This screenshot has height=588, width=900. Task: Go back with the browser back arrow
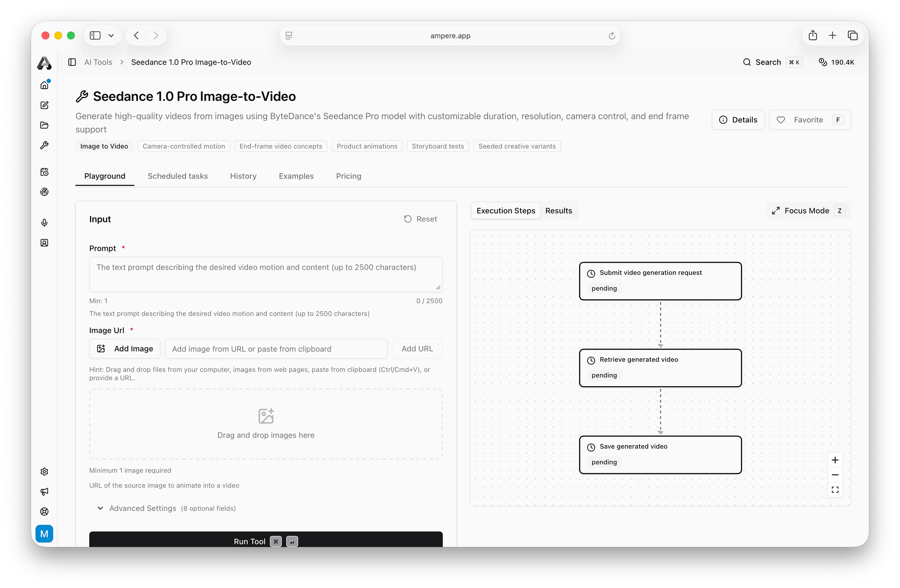[137, 35]
